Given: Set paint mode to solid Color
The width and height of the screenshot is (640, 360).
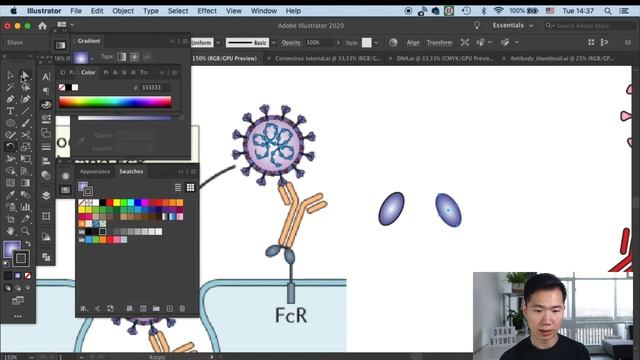Looking at the screenshot, I should (8, 276).
